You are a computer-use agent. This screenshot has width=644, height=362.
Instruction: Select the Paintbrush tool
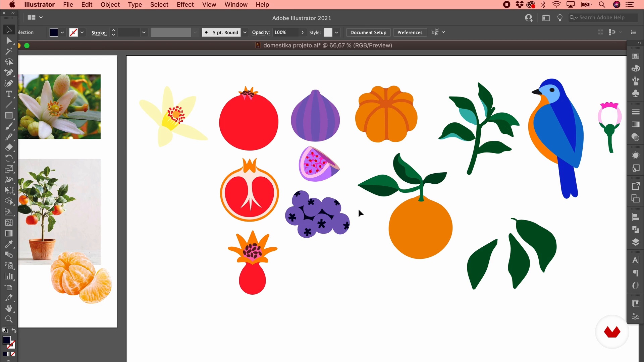9,126
